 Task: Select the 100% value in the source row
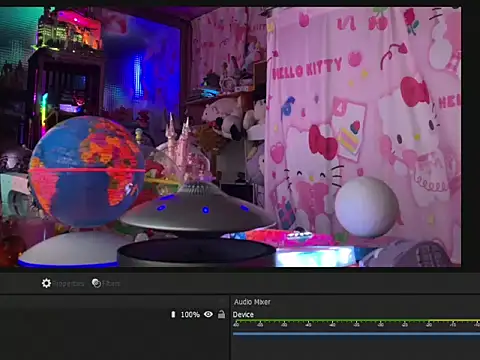pos(190,314)
